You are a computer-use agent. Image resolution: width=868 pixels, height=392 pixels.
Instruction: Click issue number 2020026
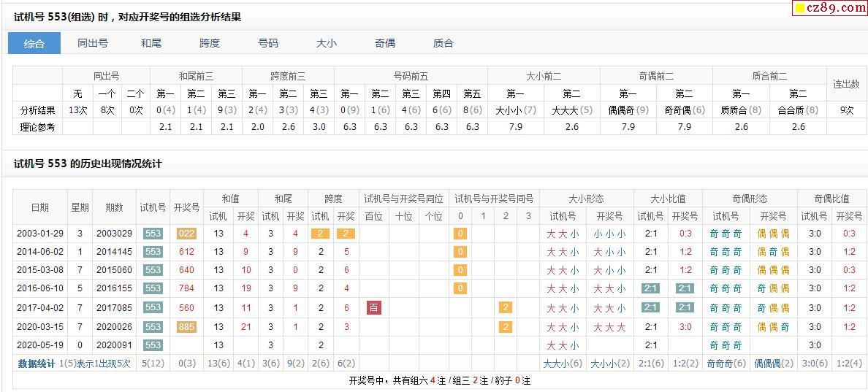115,327
